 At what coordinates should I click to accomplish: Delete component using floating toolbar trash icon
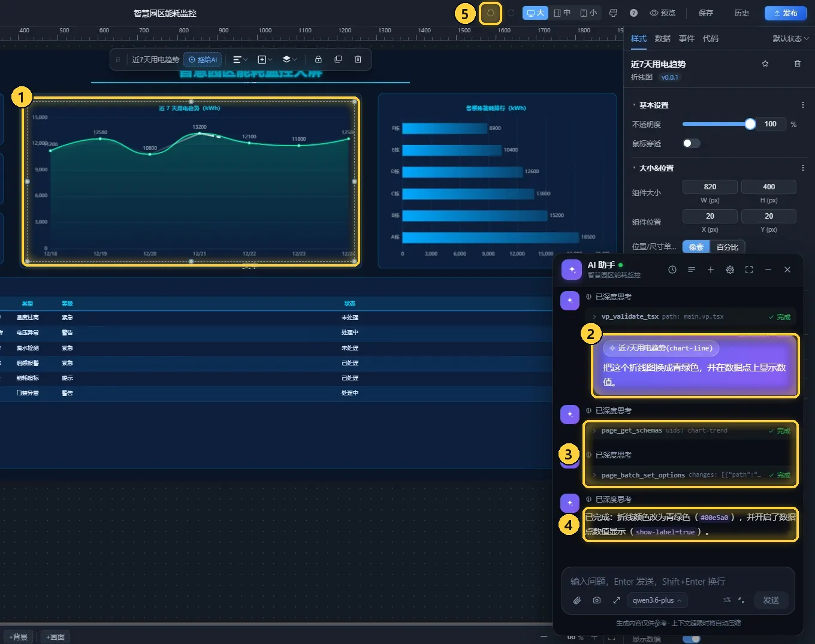[358, 59]
